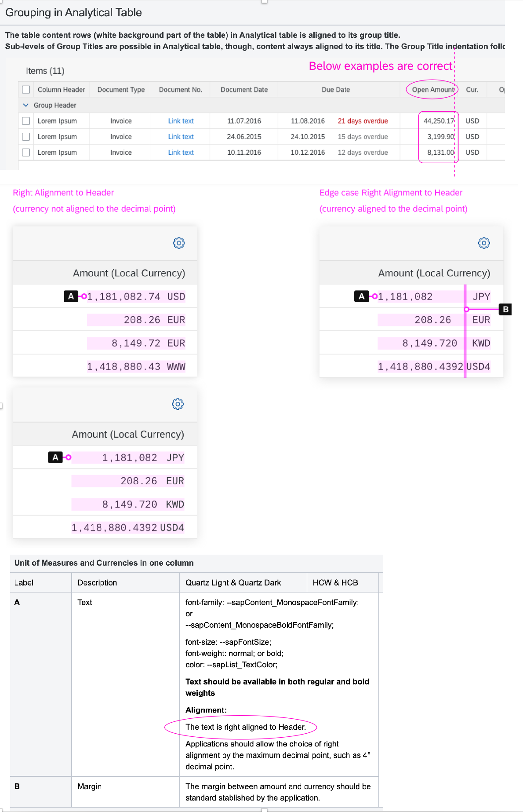This screenshot has width=523, height=812.
Task: Click the Document Type column header
Action: 120,89
